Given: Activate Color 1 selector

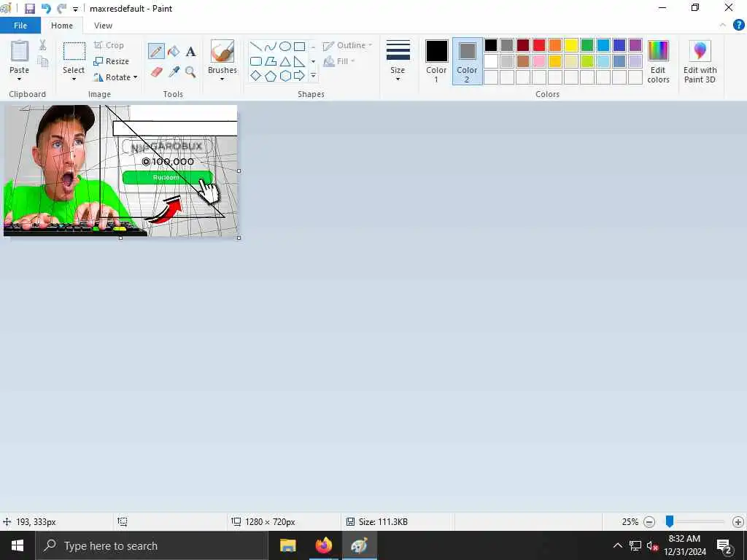Looking at the screenshot, I should pyautogui.click(x=436, y=61).
